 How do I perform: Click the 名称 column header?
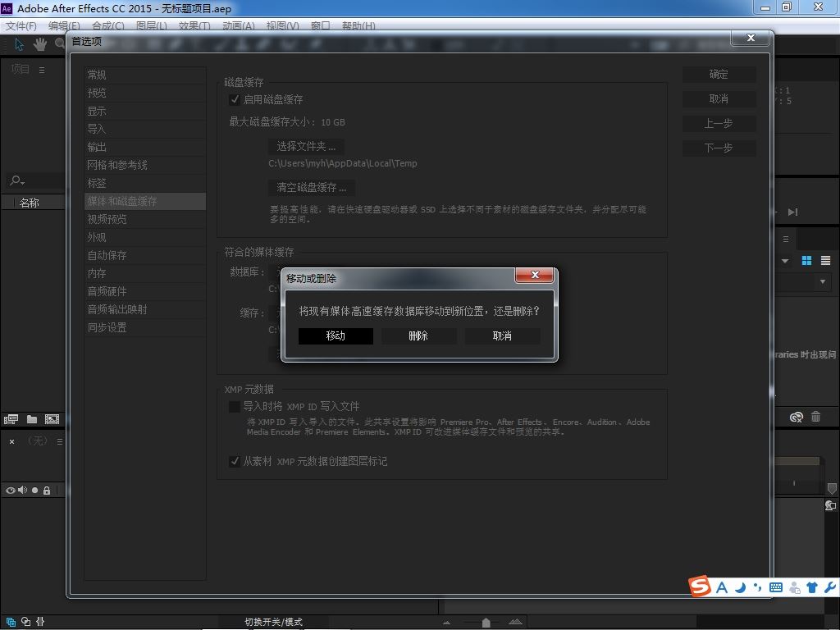[30, 203]
